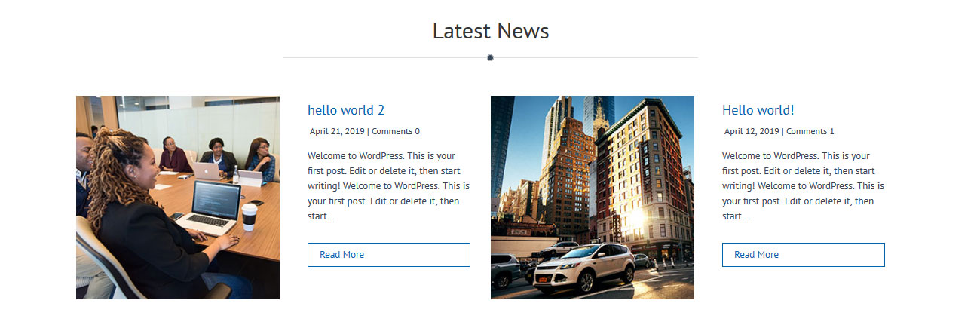This screenshot has height=331, width=980.
Task: Click the excerpt text of hello world 2
Action: pos(389,186)
